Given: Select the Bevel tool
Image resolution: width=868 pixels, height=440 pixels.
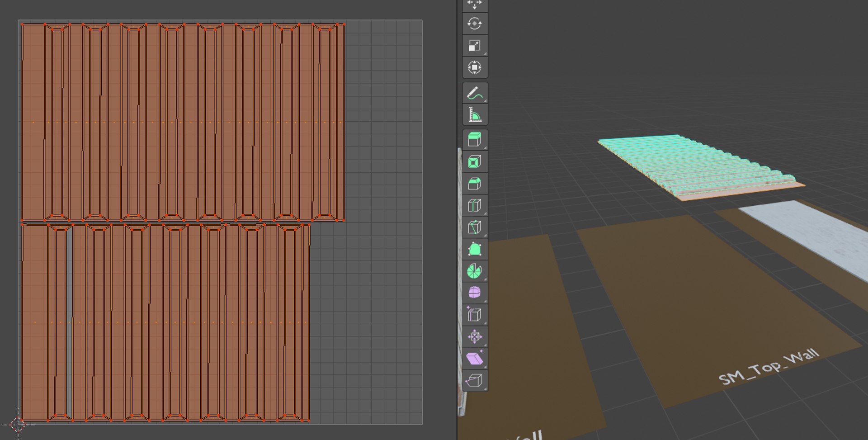Looking at the screenshot, I should [475, 184].
